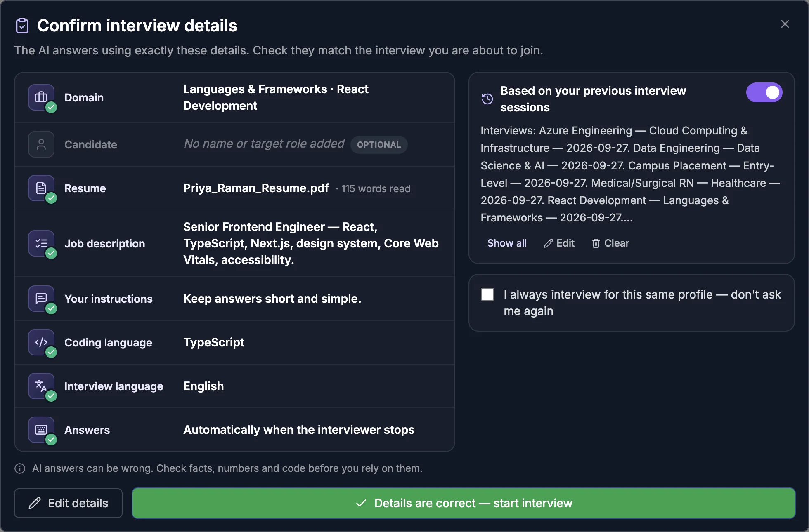The width and height of the screenshot is (809, 532).
Task: Close the confirm interview details dialog
Action: coord(785,24)
